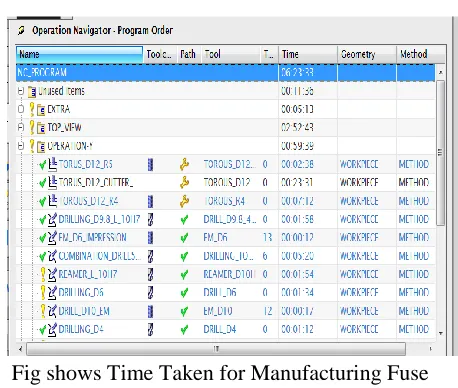Click the TORUS_D12_R5 milling operation icon
The image size is (458, 388).
(53, 164)
